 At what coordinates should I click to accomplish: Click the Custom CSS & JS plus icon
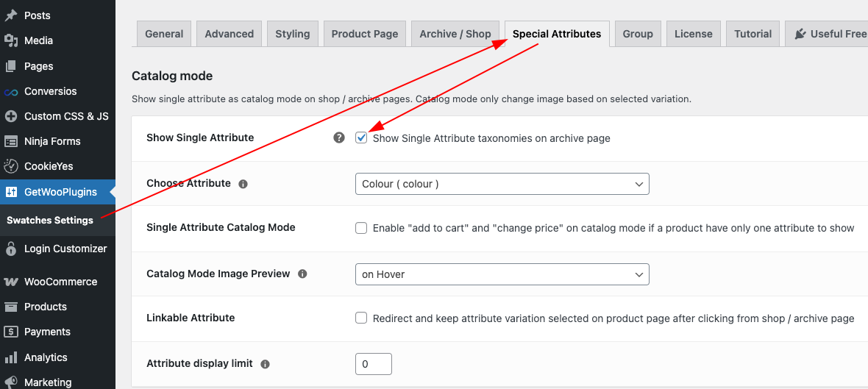[x=10, y=116]
